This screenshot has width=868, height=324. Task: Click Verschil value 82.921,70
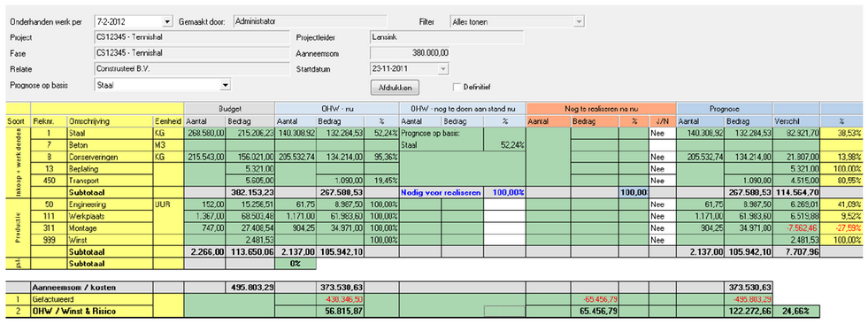[796, 134]
